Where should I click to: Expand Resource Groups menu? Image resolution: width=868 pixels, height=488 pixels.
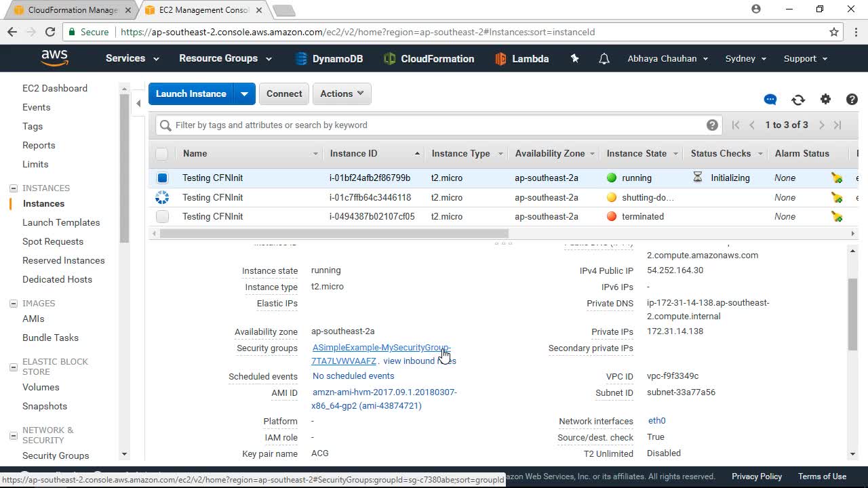click(225, 58)
